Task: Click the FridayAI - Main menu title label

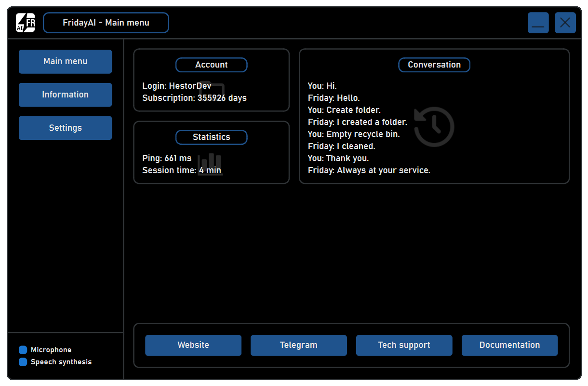Action: coord(106,22)
